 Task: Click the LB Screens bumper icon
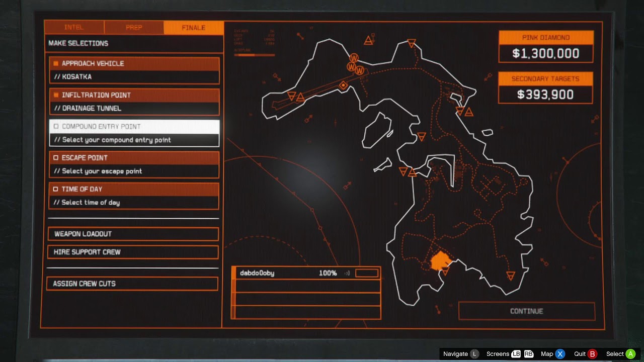[517, 354]
